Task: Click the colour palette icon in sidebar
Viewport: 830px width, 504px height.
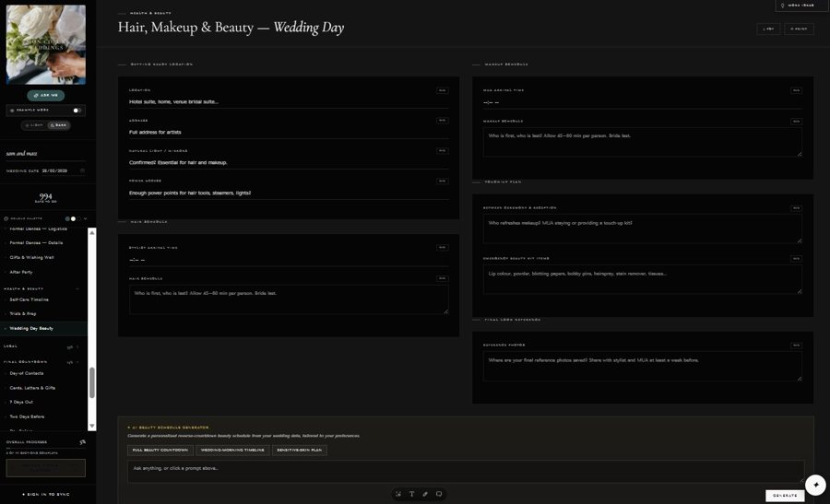Action: tap(6, 218)
